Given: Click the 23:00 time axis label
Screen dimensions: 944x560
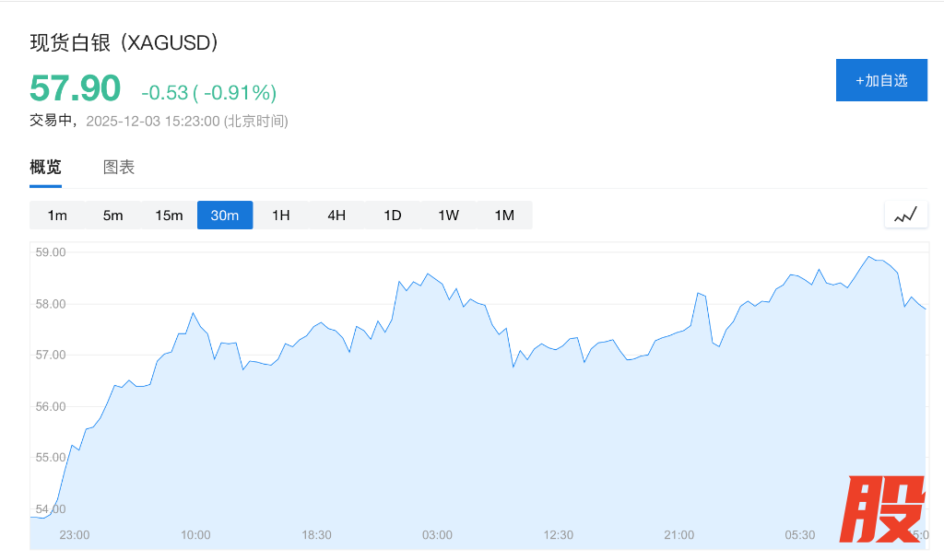Looking at the screenshot, I should tap(74, 535).
